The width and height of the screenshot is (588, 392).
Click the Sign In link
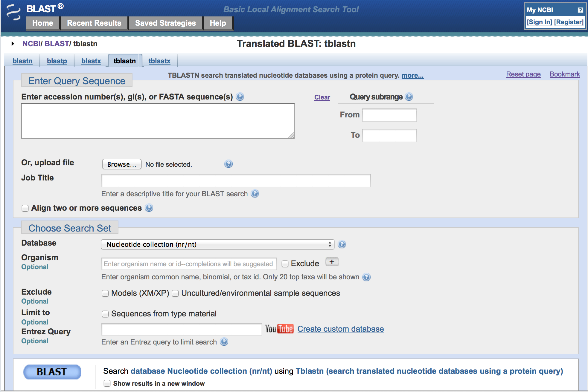click(540, 22)
